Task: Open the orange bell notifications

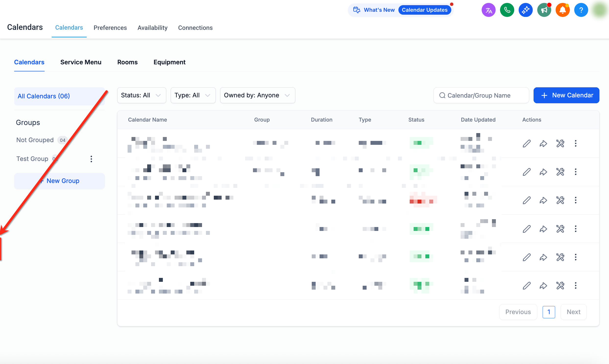Action: [562, 10]
